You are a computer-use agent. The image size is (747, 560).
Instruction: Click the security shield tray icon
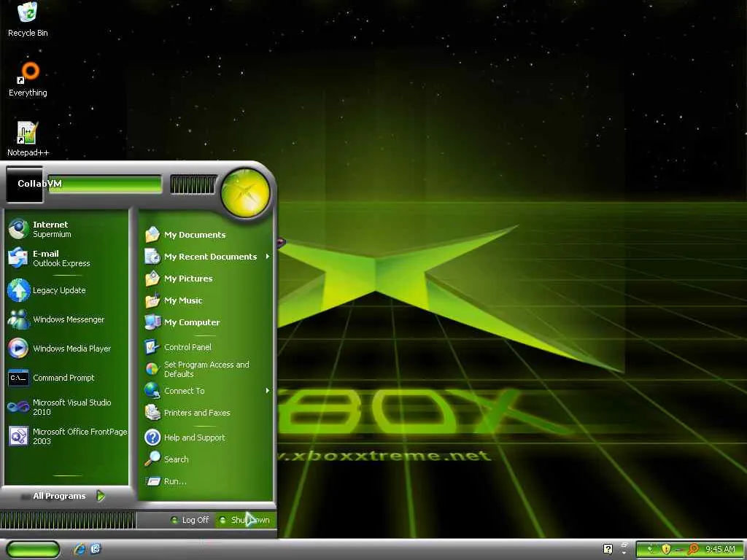[666, 549]
